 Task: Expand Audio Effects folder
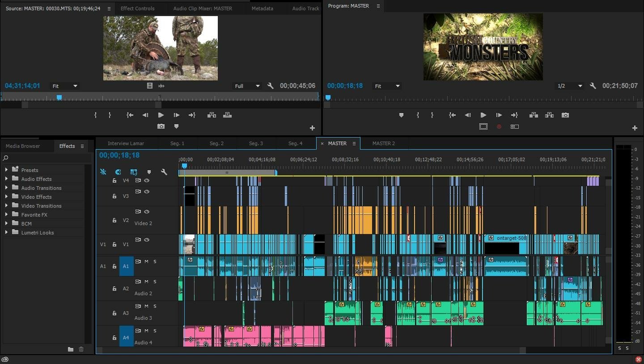6,179
